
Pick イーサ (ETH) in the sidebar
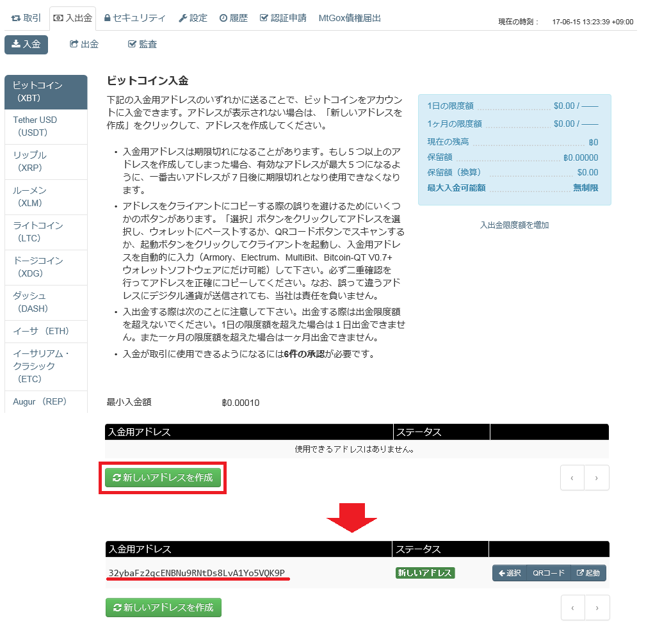click(x=45, y=331)
